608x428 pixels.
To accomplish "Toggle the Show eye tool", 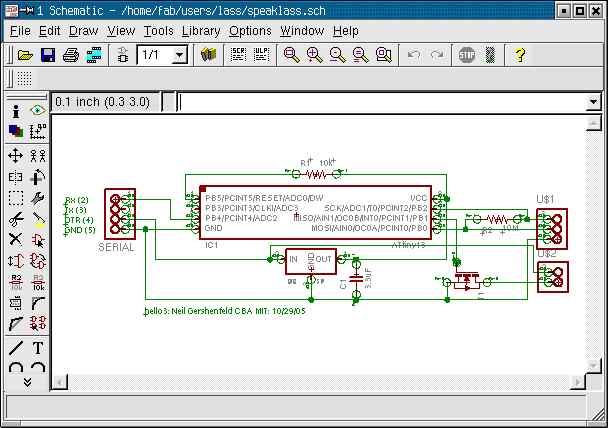I will 38,111.
